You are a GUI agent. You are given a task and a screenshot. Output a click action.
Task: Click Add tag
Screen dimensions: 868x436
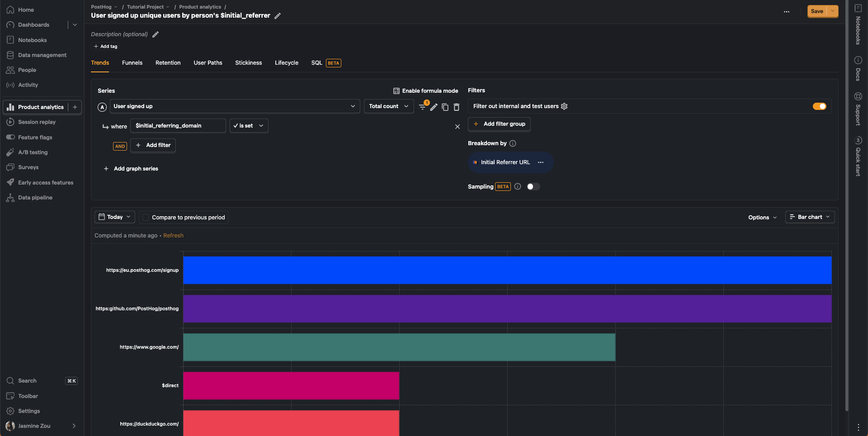click(105, 47)
